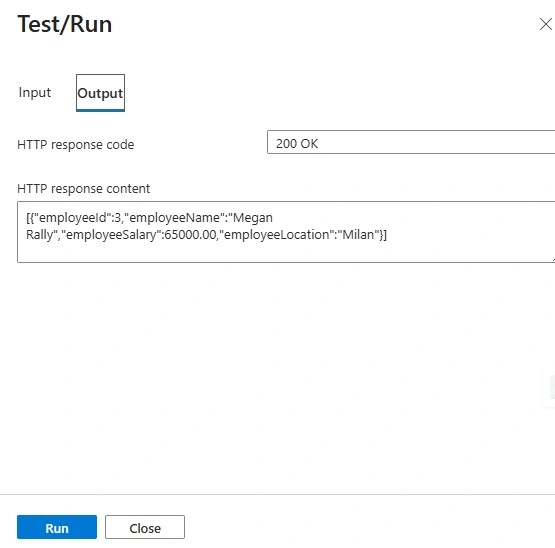Grab the response content resize handle
555x548 pixels.
pyautogui.click(x=553, y=260)
